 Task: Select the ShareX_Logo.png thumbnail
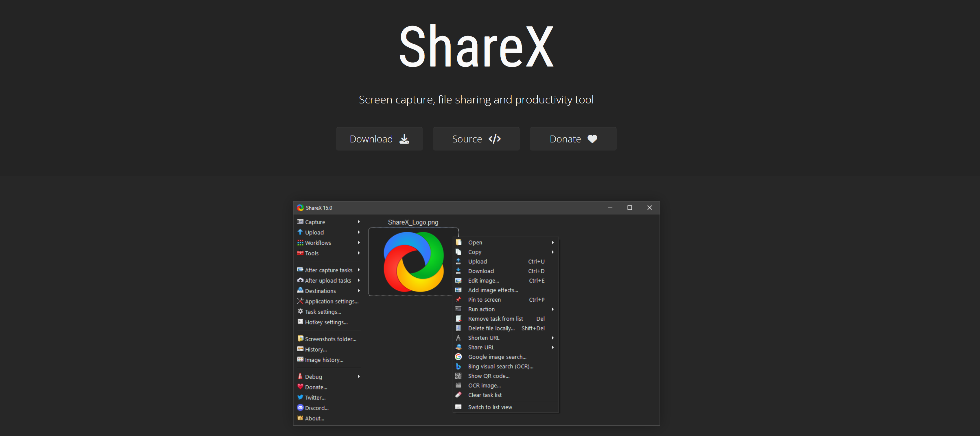413,261
